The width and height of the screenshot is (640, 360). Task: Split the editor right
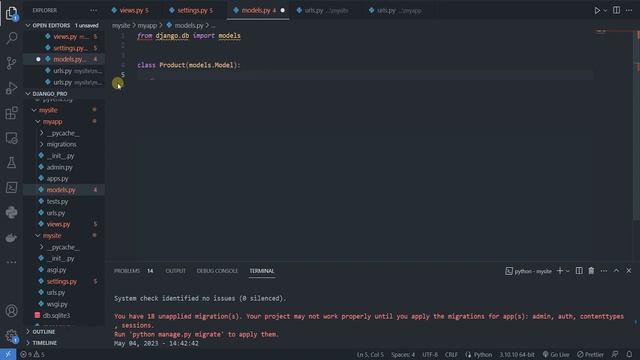tap(616, 10)
